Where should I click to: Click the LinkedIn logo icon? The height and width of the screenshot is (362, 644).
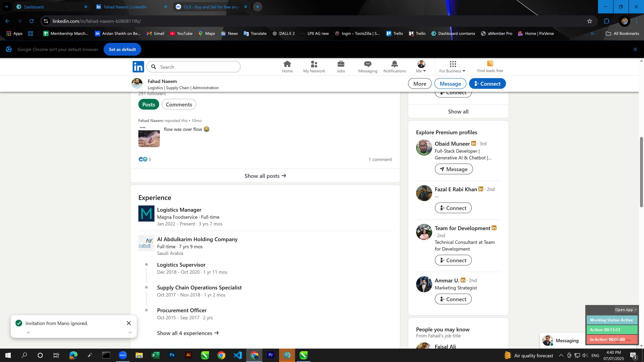point(138,67)
